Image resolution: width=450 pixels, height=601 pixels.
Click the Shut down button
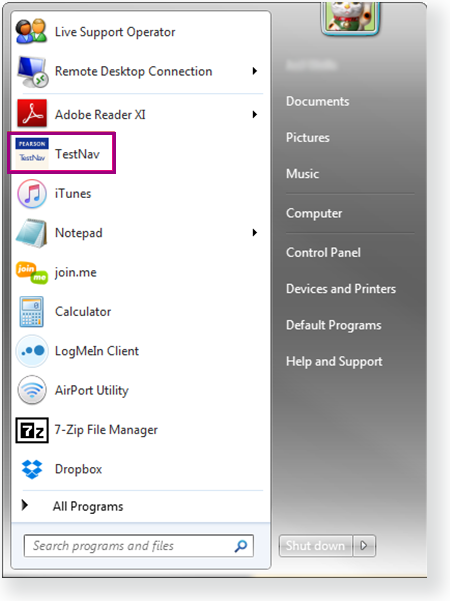(316, 545)
